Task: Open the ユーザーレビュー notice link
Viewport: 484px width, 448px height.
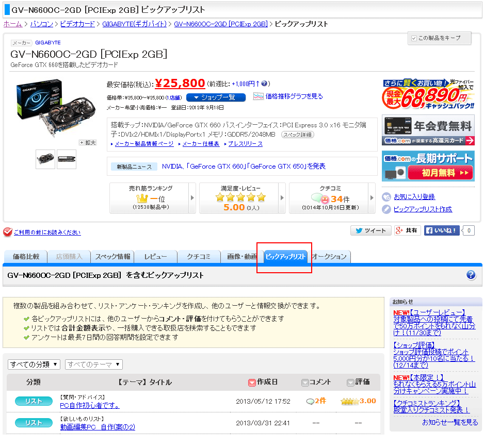Action: pyautogui.click(x=434, y=323)
